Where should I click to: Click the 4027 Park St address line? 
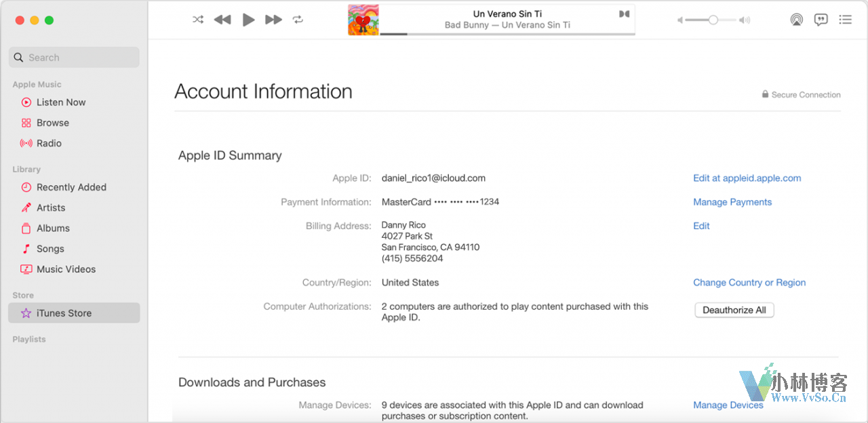pos(407,236)
